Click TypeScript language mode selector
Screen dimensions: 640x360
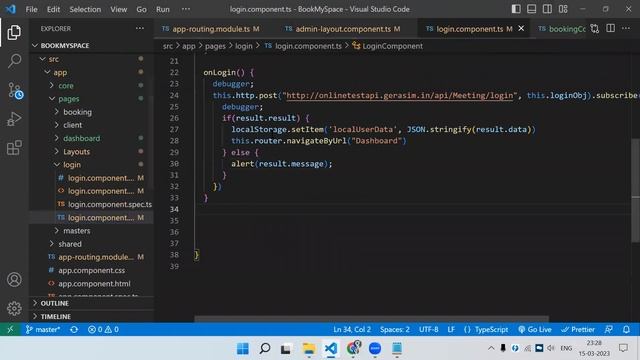(486, 329)
